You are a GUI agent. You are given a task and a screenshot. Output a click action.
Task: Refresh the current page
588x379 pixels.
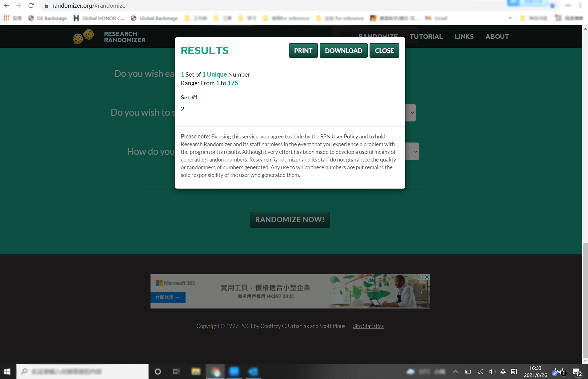pyautogui.click(x=31, y=6)
